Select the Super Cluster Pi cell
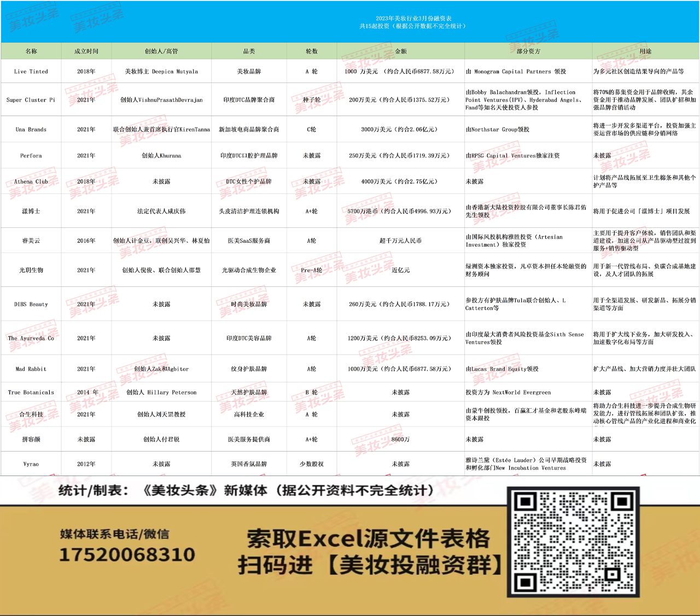The height and width of the screenshot is (616, 700). click(x=31, y=100)
